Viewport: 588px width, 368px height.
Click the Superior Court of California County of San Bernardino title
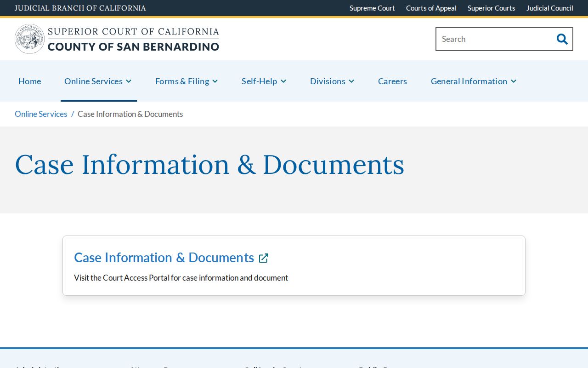[133, 39]
